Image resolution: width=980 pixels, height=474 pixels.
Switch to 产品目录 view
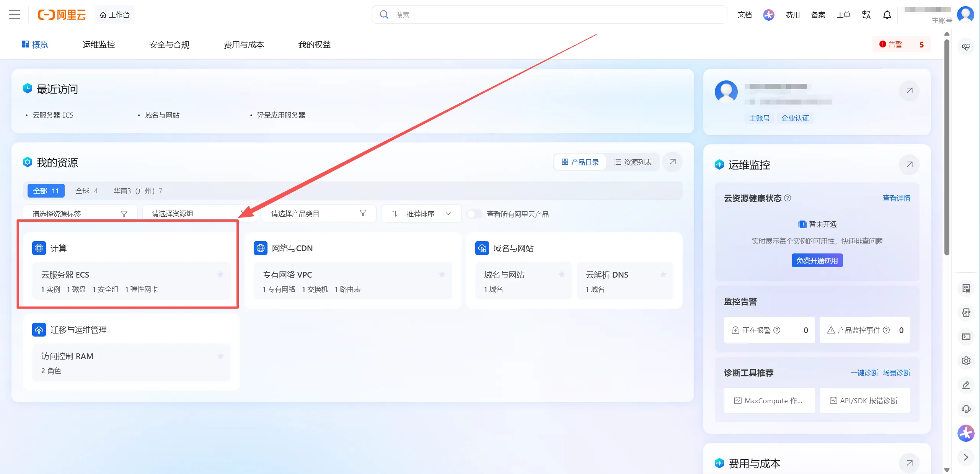click(x=580, y=162)
